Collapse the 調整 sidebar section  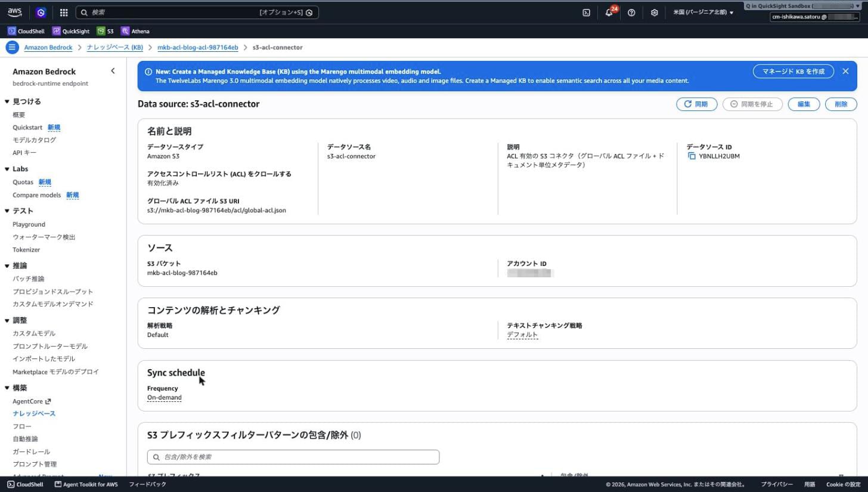click(7, 321)
